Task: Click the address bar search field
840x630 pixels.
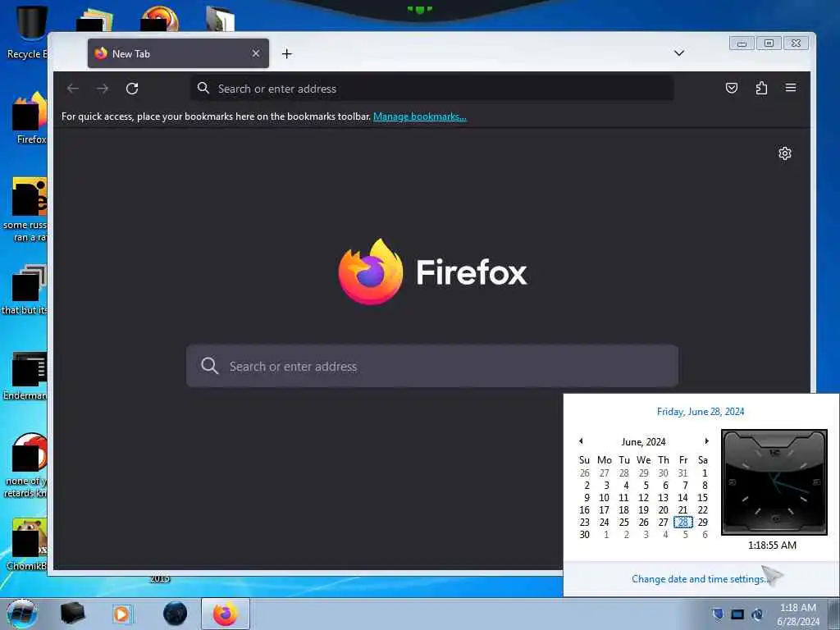Action: [x=431, y=89]
